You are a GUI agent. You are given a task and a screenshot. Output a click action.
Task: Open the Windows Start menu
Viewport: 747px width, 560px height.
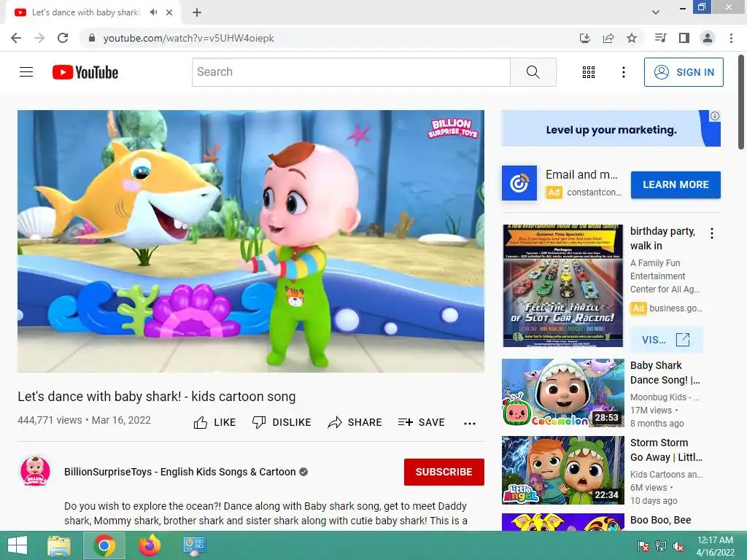coord(18,545)
